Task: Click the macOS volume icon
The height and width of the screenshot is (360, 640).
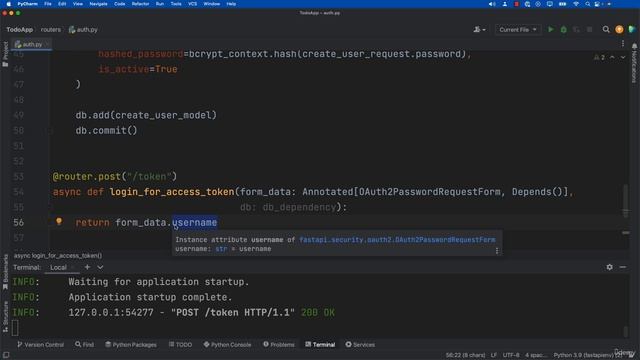Action: (x=492, y=4)
